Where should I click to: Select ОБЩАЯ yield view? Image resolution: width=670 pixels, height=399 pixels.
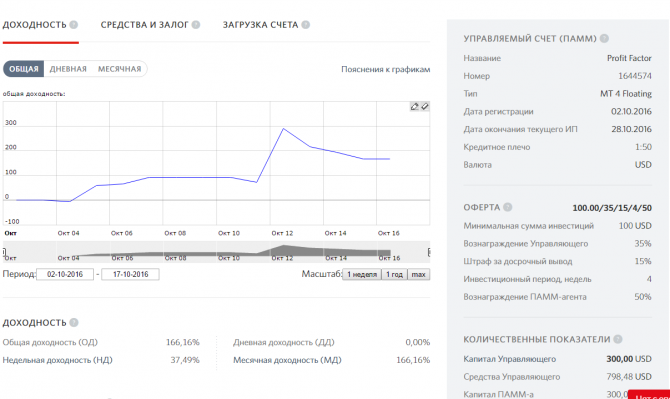tap(24, 69)
